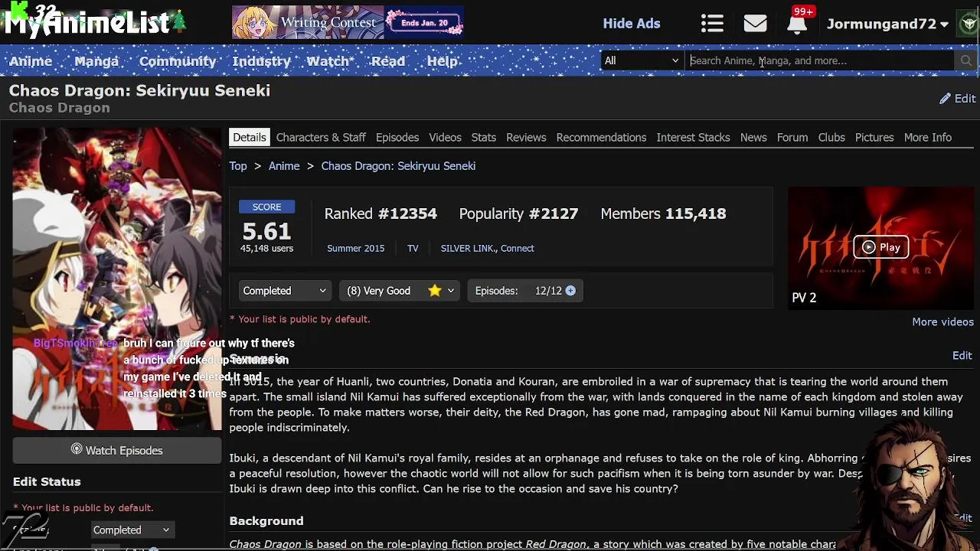The image size is (980, 551).
Task: Click the Synopsis Edit link
Action: point(962,356)
